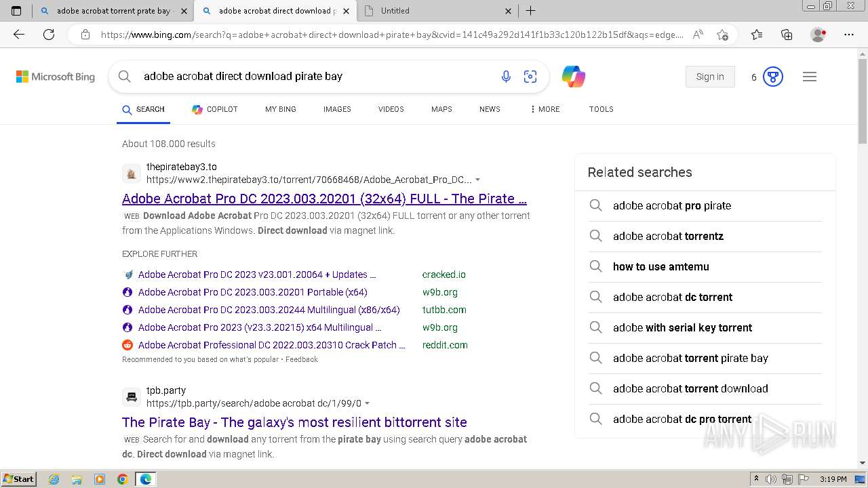Select related search 'adobe acrobat dc torrent'
The image size is (868, 488).
point(705,297)
